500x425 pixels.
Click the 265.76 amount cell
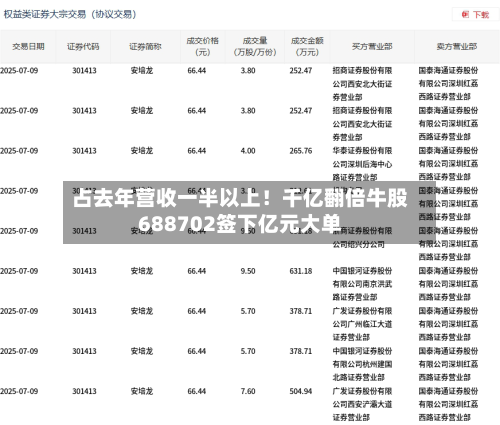[x=301, y=151]
